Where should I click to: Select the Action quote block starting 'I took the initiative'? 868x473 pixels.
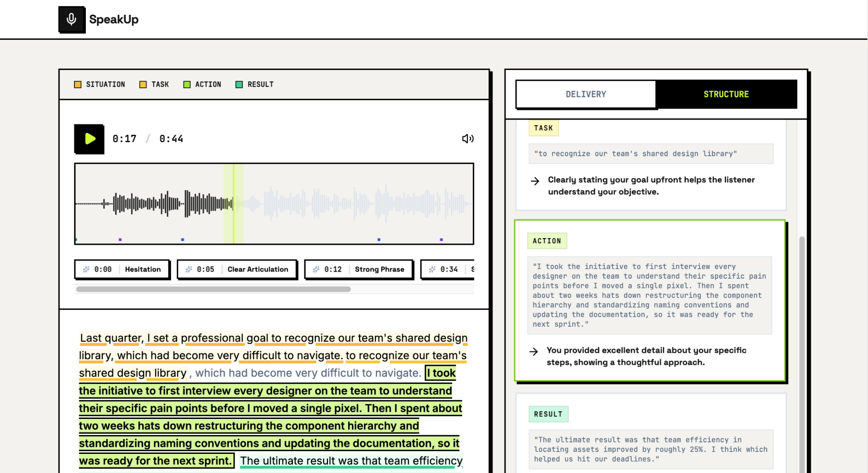(x=649, y=295)
